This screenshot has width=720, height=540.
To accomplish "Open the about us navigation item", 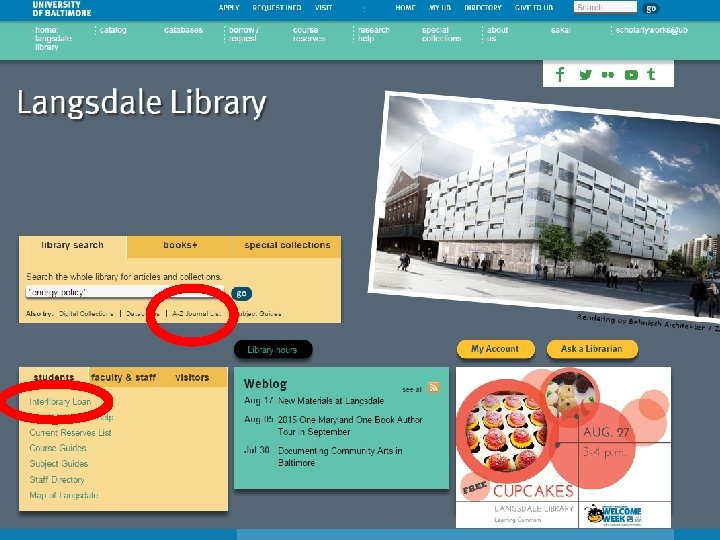I will pos(497,34).
